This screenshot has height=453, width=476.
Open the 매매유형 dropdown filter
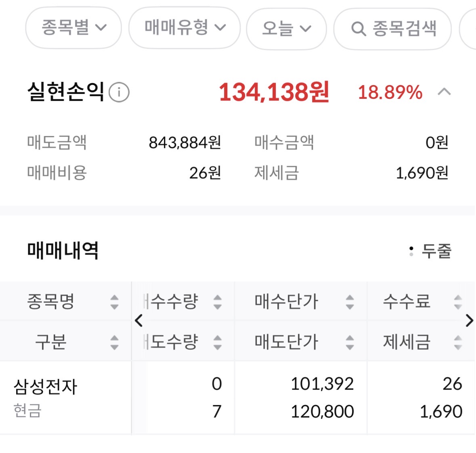pyautogui.click(x=185, y=28)
